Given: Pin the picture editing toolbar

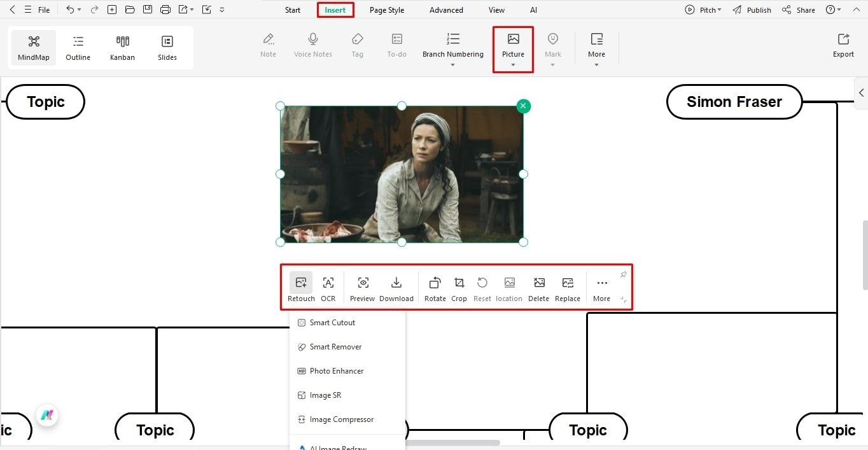Looking at the screenshot, I should point(623,274).
